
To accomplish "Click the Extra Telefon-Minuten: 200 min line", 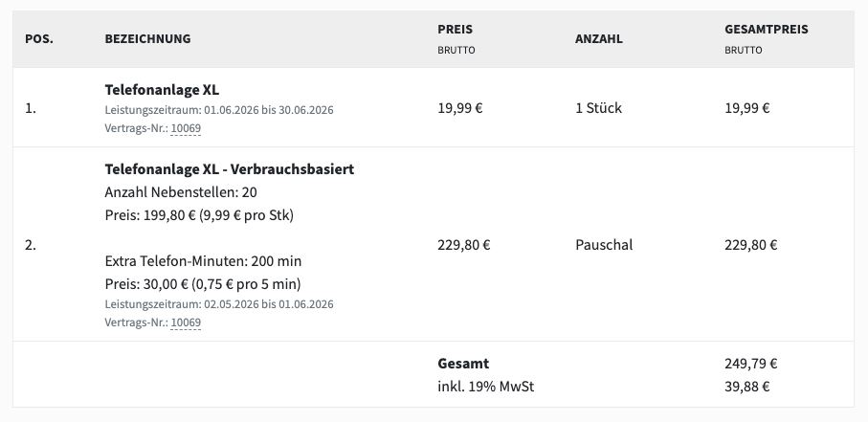I will 203,261.
